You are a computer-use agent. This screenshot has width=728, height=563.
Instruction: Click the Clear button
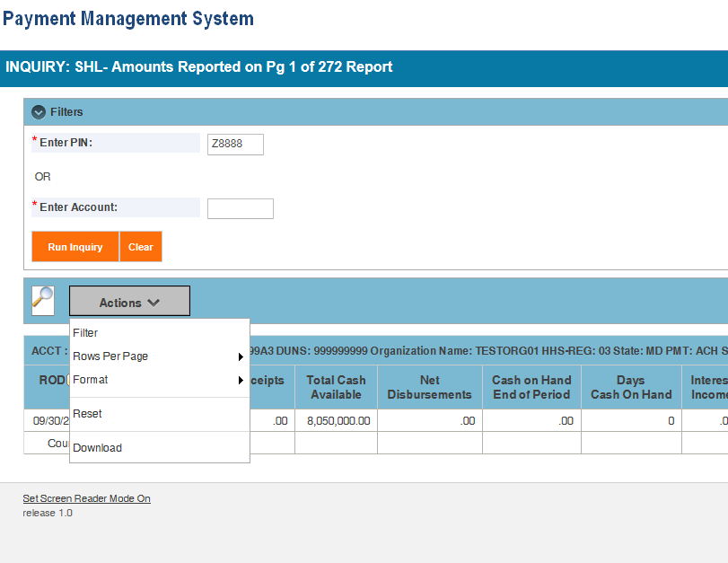(141, 247)
